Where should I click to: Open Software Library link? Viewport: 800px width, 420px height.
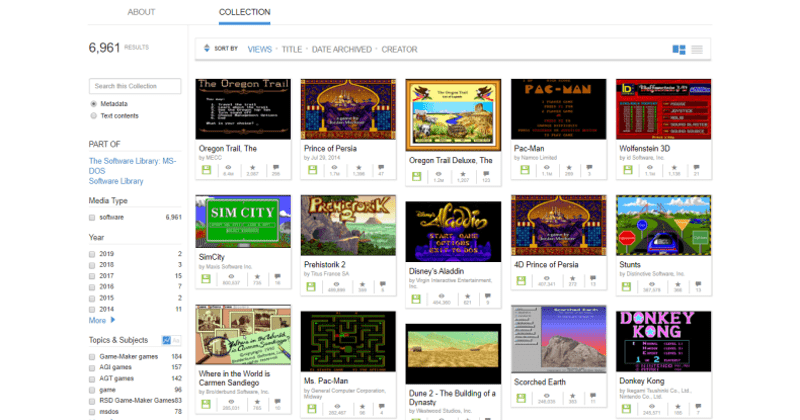116,181
